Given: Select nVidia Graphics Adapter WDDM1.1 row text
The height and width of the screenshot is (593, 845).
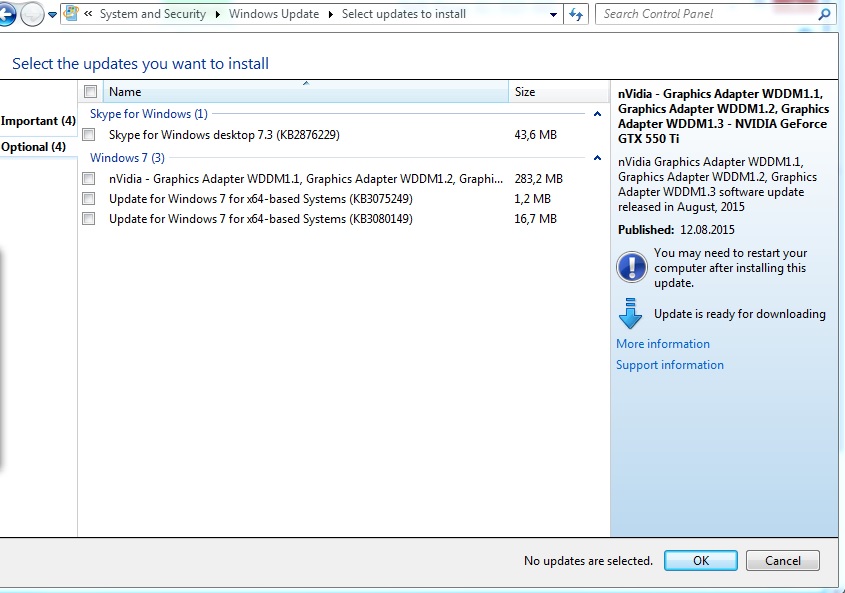Looking at the screenshot, I should 306,178.
